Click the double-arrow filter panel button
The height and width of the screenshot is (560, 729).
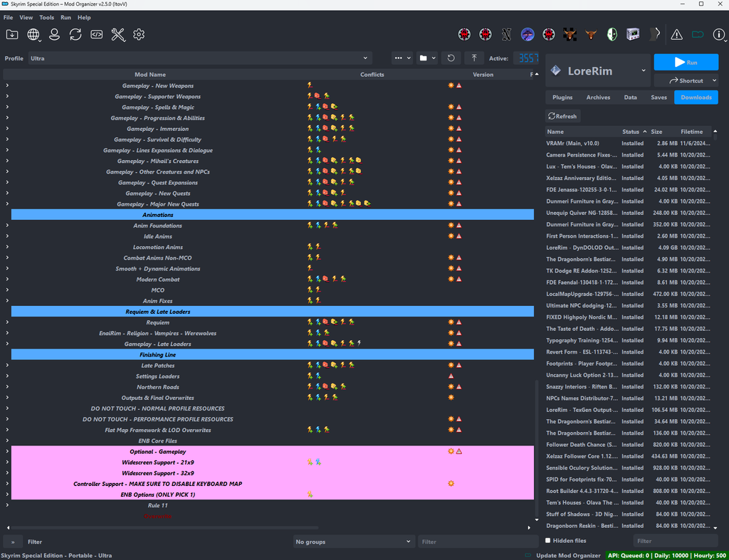(13, 541)
